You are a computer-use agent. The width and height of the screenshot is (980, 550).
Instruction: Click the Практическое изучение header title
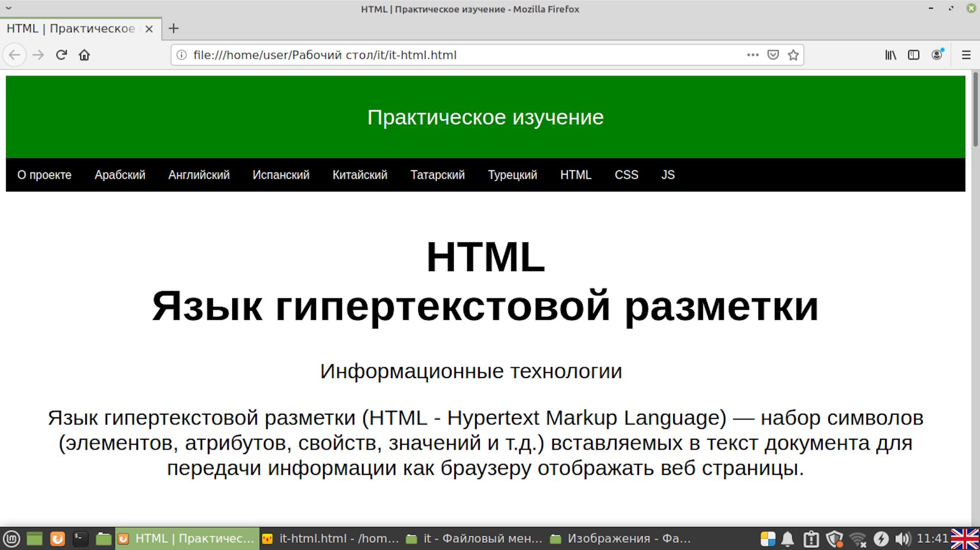(x=485, y=117)
